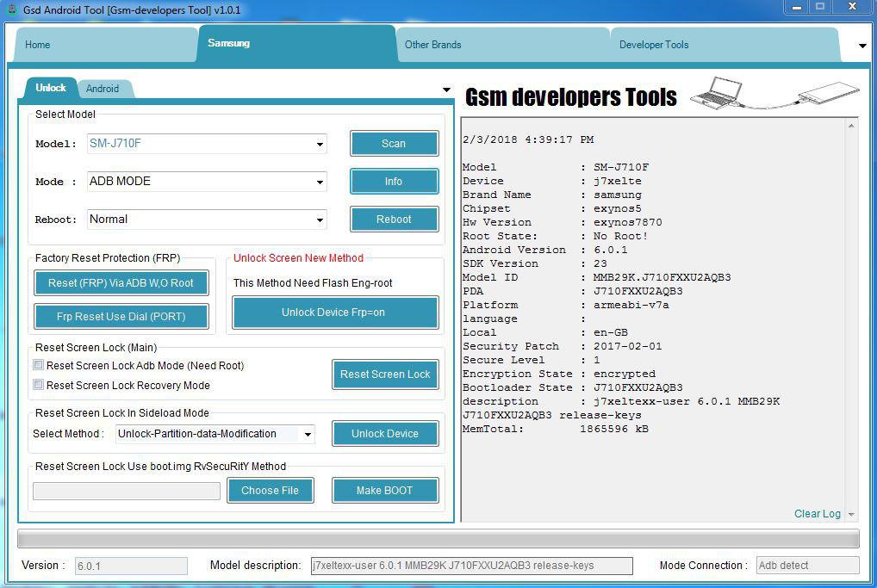The height and width of the screenshot is (588, 877).
Task: Open the Developer Tools tab
Action: point(725,45)
